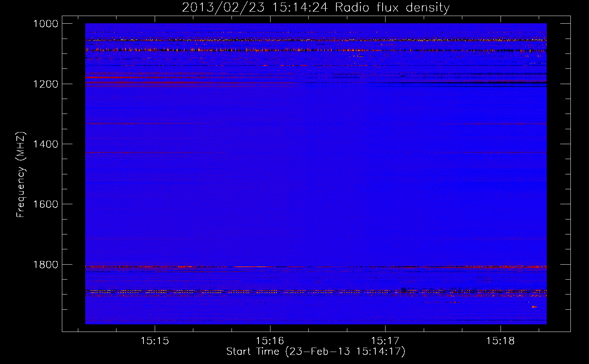The width and height of the screenshot is (589, 364).
Task: Select the 1000 frequency axis label
Action: pos(46,24)
